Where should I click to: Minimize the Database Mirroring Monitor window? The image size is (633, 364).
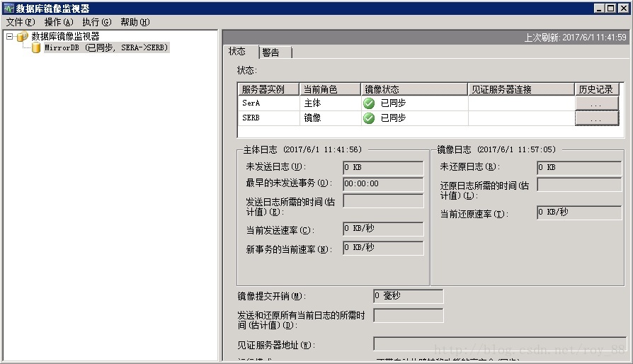(x=599, y=8)
